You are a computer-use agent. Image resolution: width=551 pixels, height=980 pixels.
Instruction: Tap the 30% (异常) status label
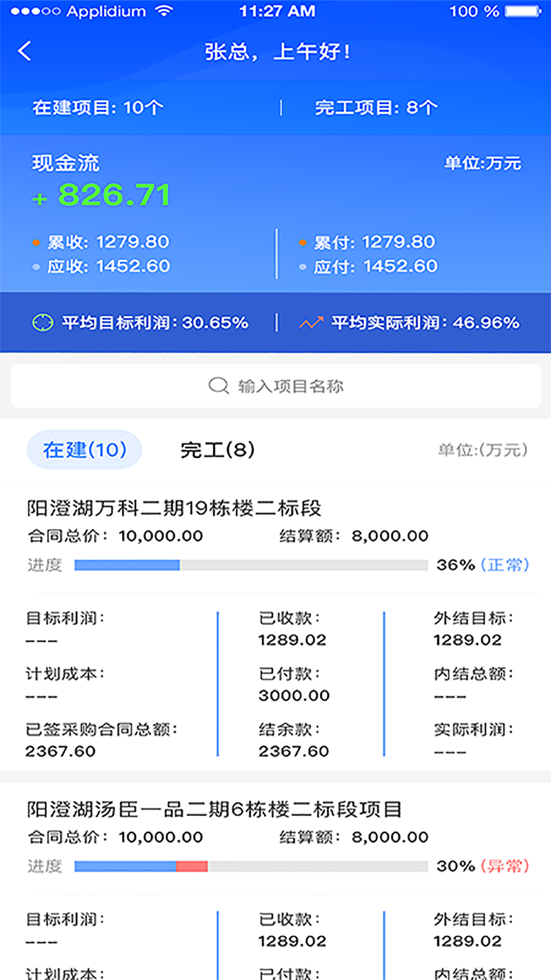482,866
